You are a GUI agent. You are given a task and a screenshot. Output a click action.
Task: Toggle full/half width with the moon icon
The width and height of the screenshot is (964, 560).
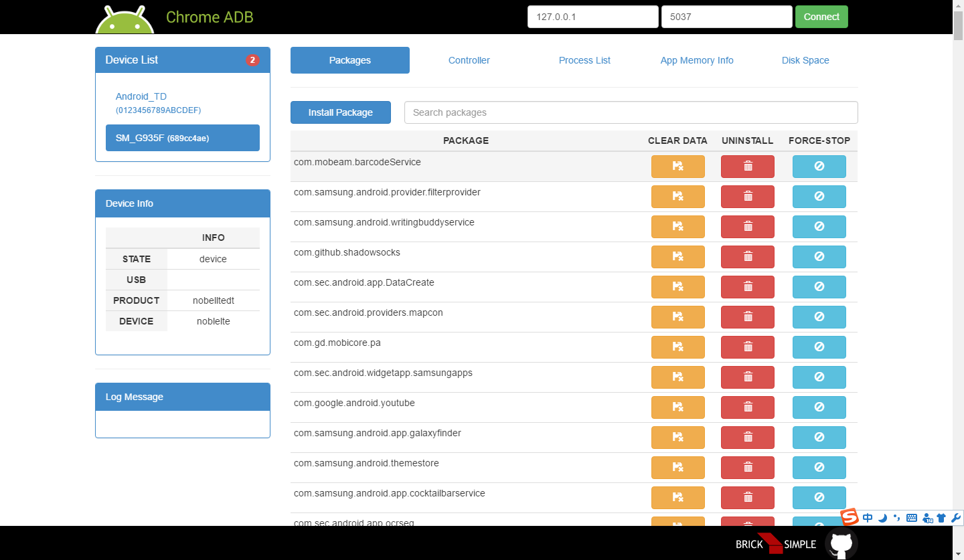[882, 517]
